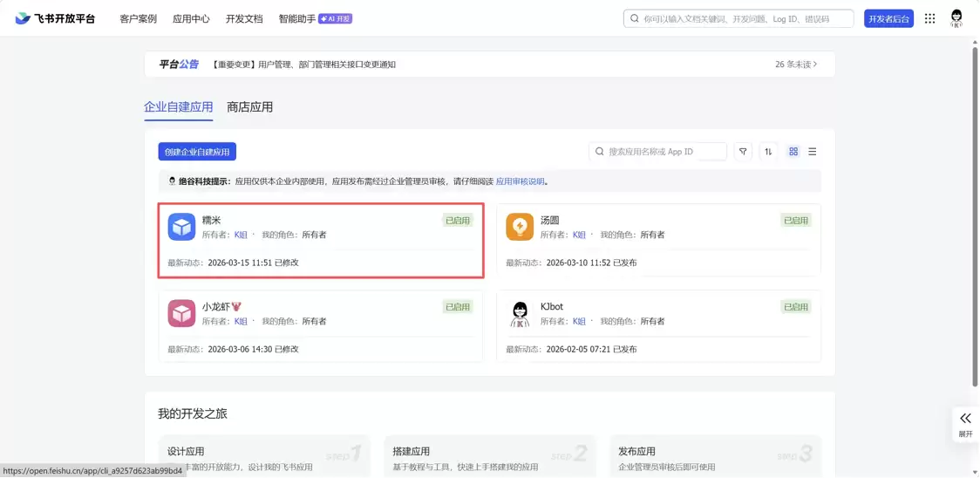Viewport: 980px width, 478px height.
Task: Open the nine-dot apps grid launcher
Action: click(x=930, y=19)
